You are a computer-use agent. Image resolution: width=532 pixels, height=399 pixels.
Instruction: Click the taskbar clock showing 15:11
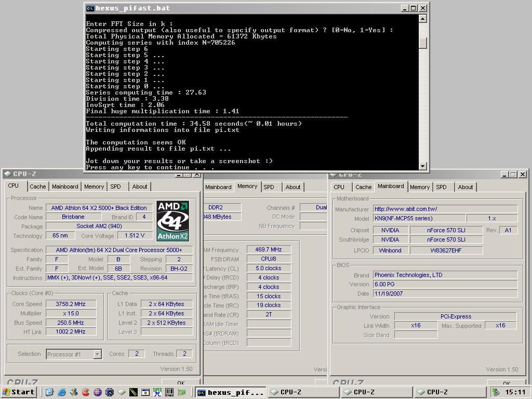515,392
